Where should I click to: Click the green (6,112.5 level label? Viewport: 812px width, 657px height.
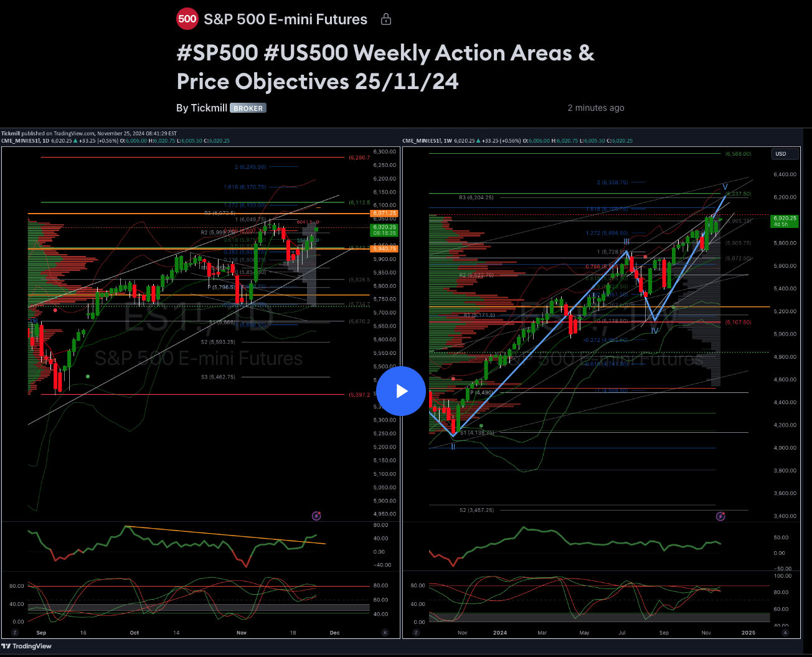tap(359, 202)
